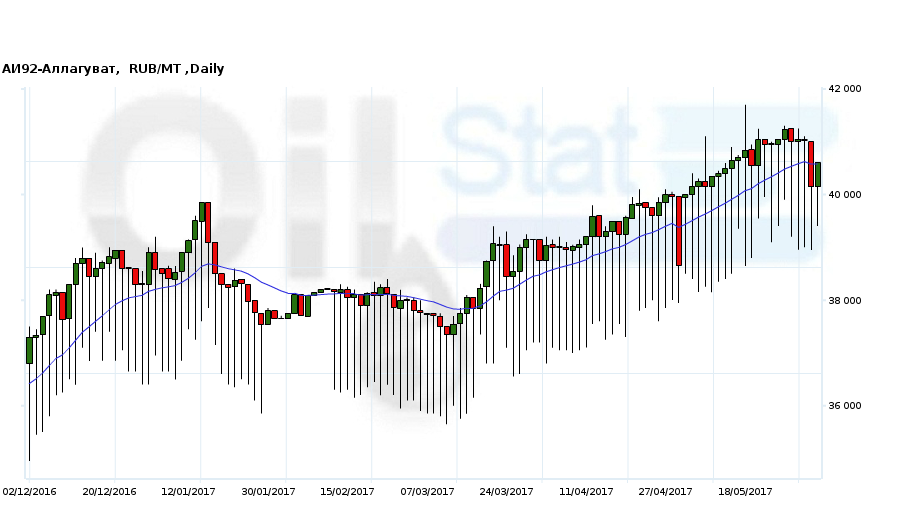The height and width of the screenshot is (509, 909).
Task: Select the first green candle at chart start
Action: click(29, 350)
